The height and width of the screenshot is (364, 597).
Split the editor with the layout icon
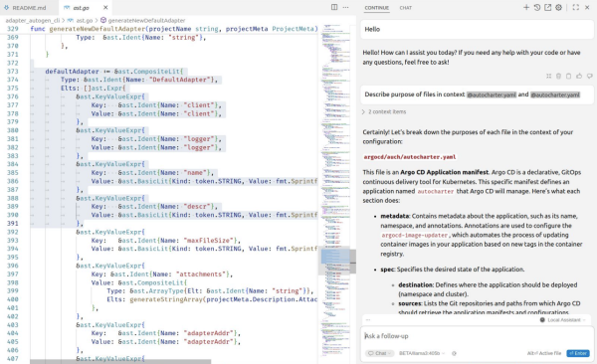[334, 7]
